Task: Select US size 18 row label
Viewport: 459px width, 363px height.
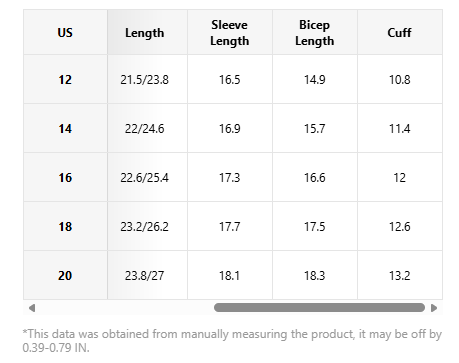Action: [x=65, y=226]
